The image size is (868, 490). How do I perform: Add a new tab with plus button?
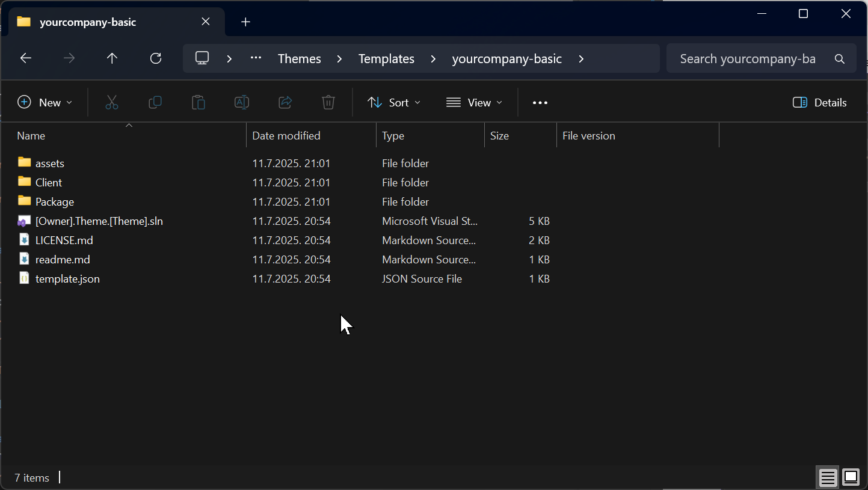click(245, 22)
